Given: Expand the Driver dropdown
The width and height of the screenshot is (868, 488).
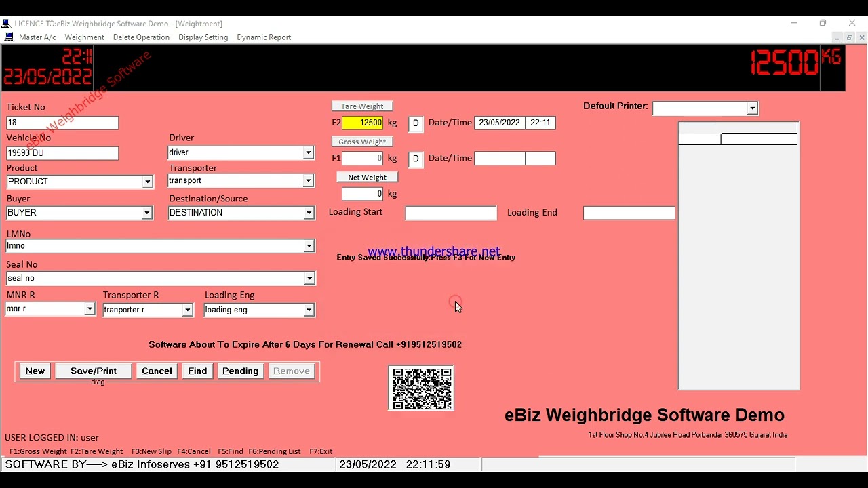Looking at the screenshot, I should click(x=308, y=152).
